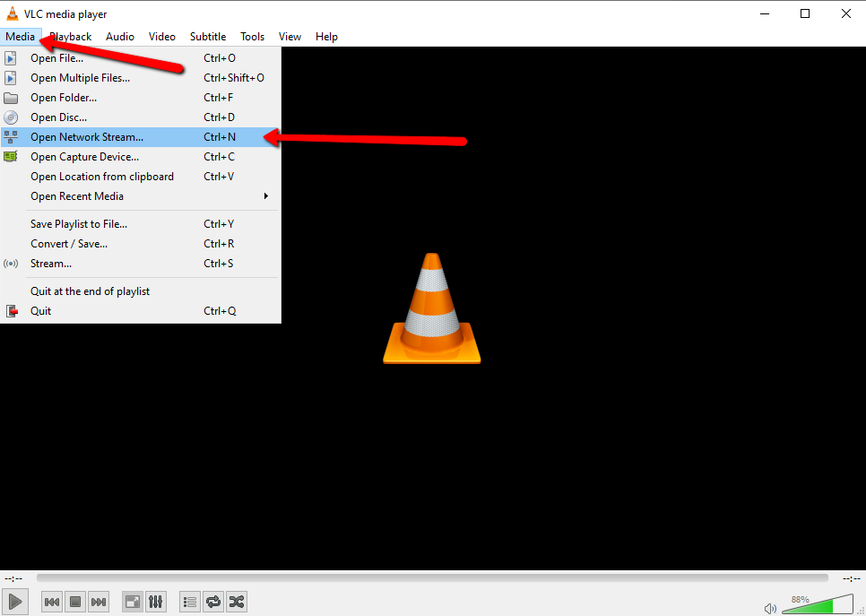The image size is (866, 616).
Task: Open the Media menu in menu bar
Action: pyautogui.click(x=21, y=37)
